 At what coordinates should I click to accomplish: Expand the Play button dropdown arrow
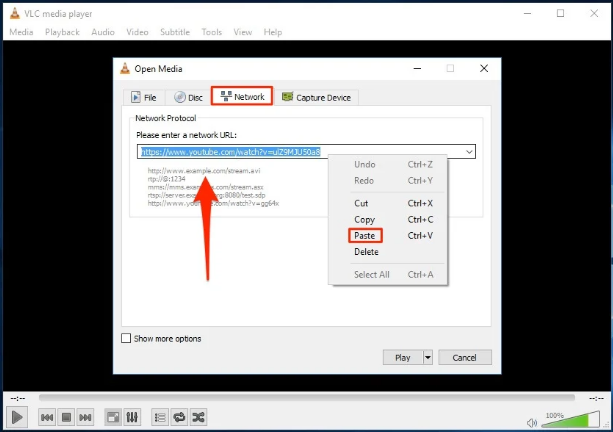428,357
